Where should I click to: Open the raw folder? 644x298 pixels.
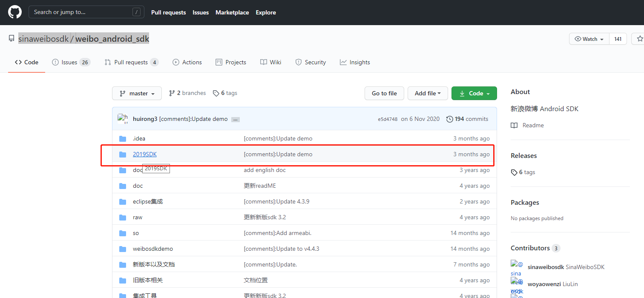click(x=138, y=217)
